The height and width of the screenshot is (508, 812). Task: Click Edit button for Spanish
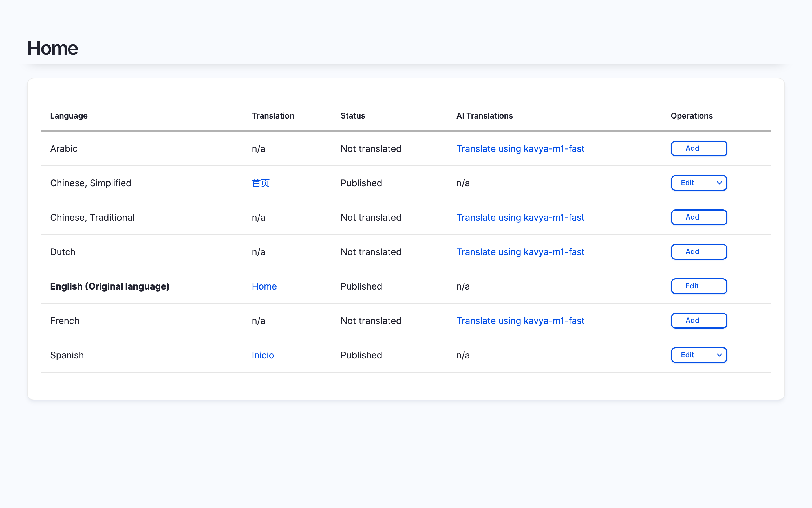pos(692,355)
